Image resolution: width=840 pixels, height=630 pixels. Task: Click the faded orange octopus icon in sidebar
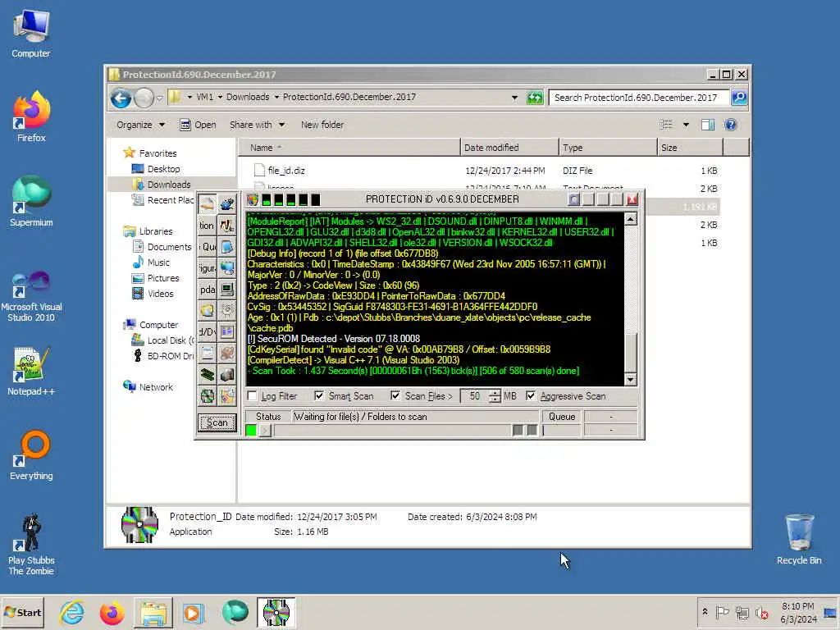coord(227,354)
